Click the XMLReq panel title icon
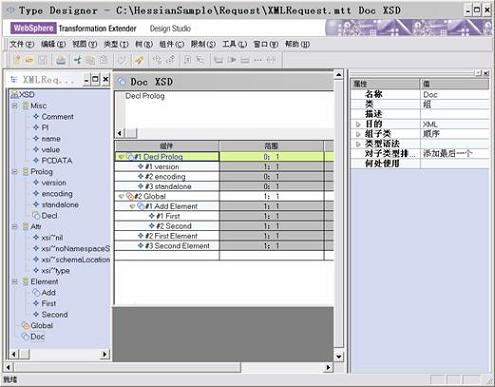This screenshot has width=495, height=387. coord(14,80)
